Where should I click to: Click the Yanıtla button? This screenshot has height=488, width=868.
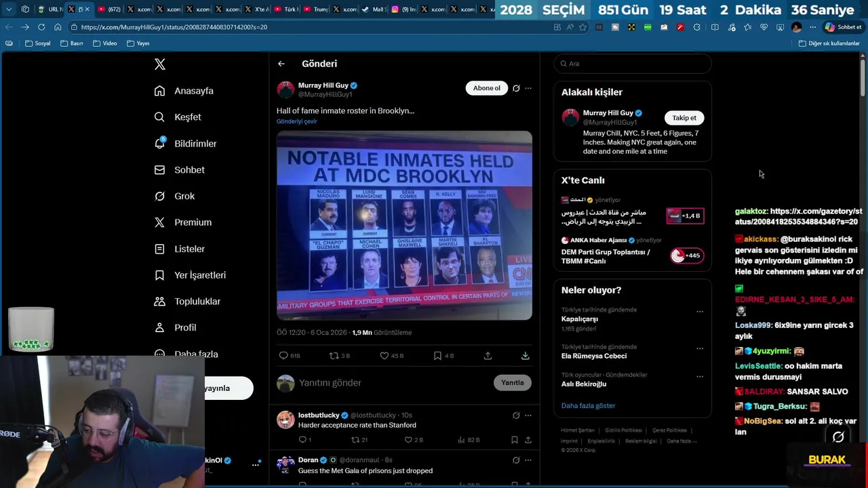pos(512,383)
